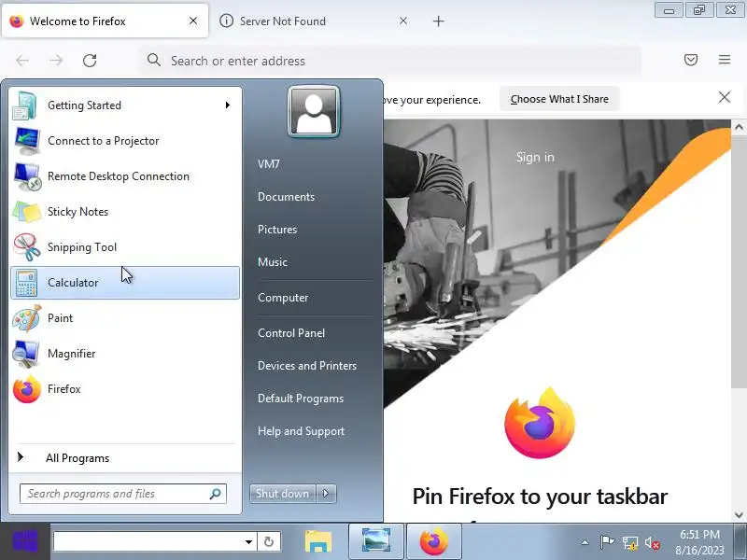Click the search magnifier in Start search box
This screenshot has height=560, width=747.
tap(216, 494)
